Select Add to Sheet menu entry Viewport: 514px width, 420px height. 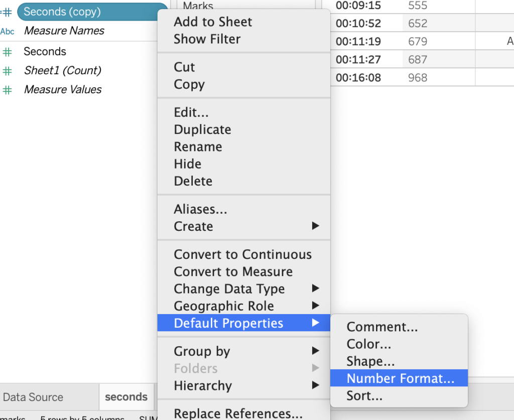213,22
